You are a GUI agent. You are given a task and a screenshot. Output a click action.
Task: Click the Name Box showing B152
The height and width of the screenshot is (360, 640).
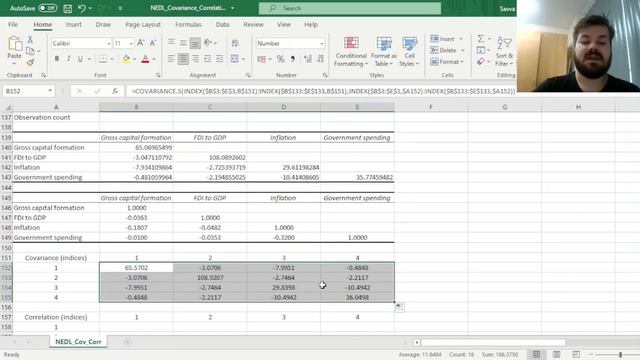(x=28, y=91)
